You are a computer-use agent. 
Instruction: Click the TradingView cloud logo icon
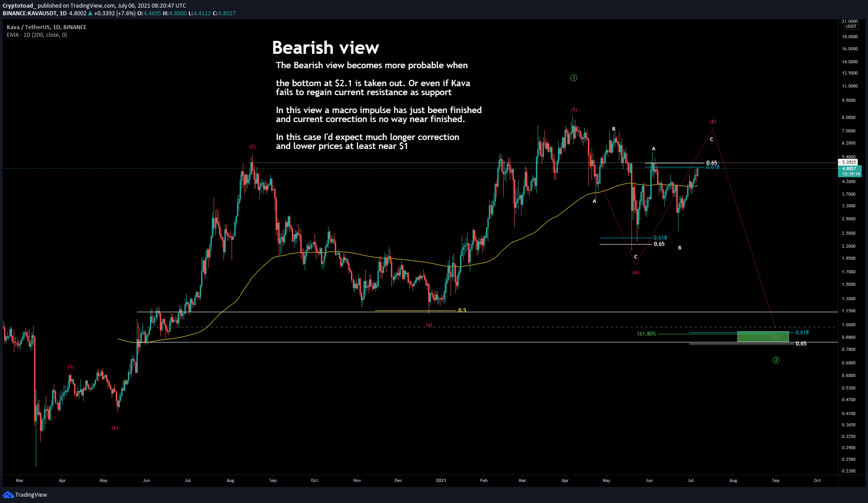(x=8, y=494)
